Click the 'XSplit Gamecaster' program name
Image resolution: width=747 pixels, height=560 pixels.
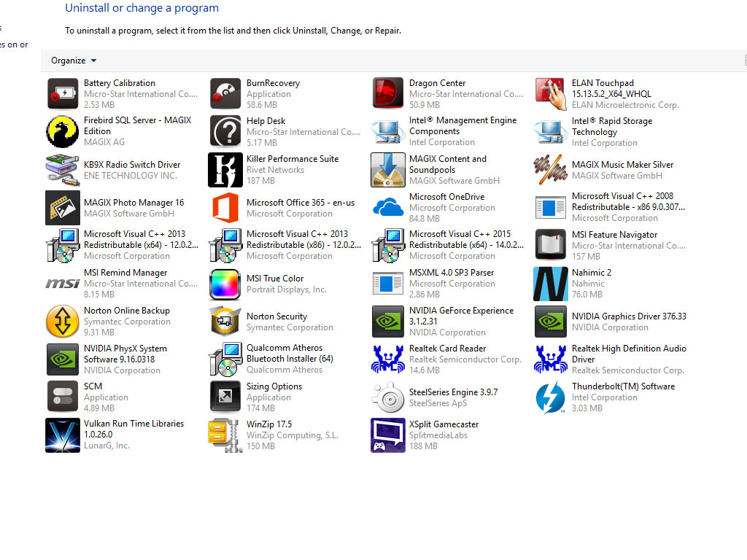(x=444, y=424)
